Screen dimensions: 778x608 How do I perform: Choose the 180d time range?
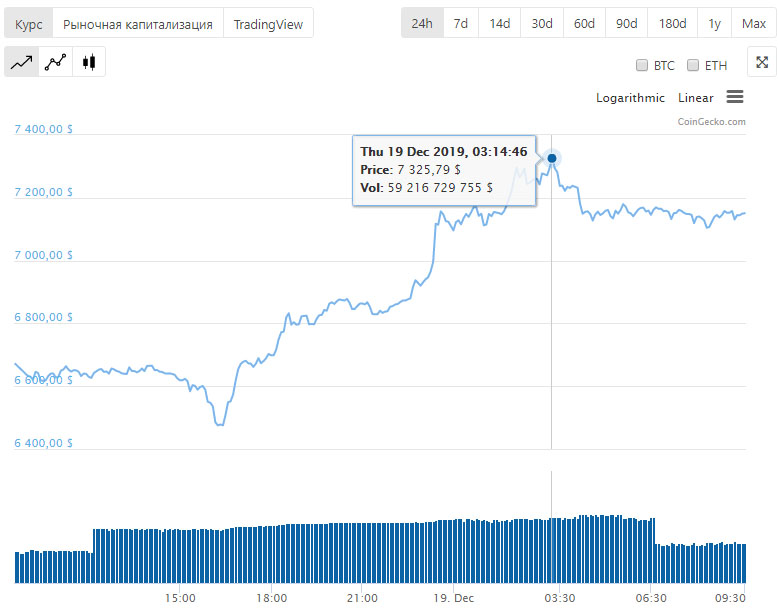coord(673,23)
